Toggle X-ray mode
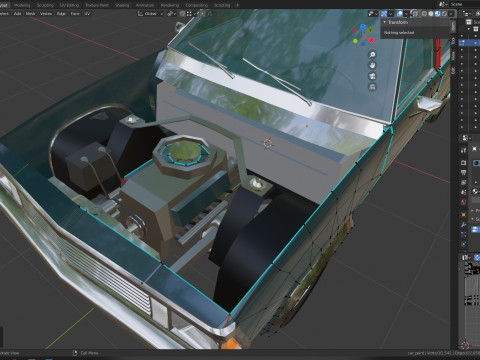This screenshot has height=360, width=480. (415, 14)
